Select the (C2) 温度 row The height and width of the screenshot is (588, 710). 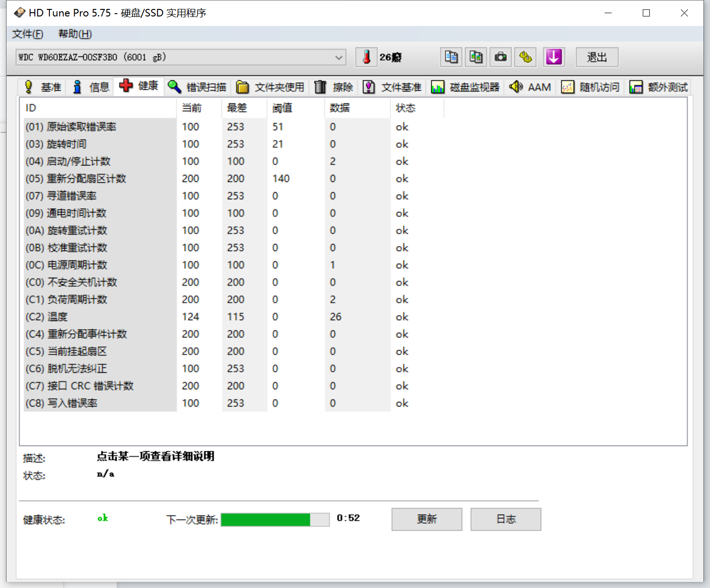pyautogui.click(x=234, y=317)
